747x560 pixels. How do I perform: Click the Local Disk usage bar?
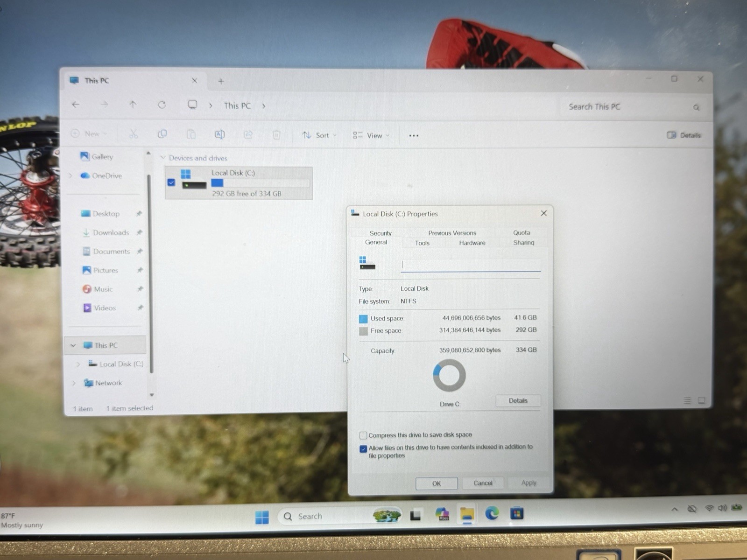tap(261, 183)
